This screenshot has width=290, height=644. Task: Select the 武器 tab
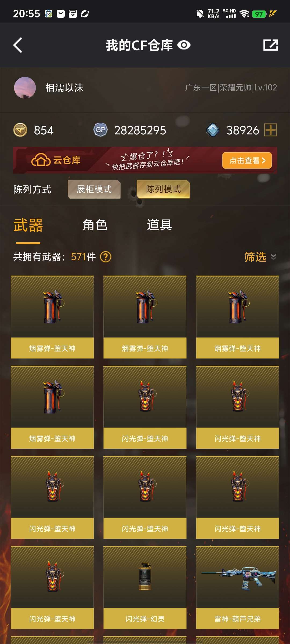point(28,225)
